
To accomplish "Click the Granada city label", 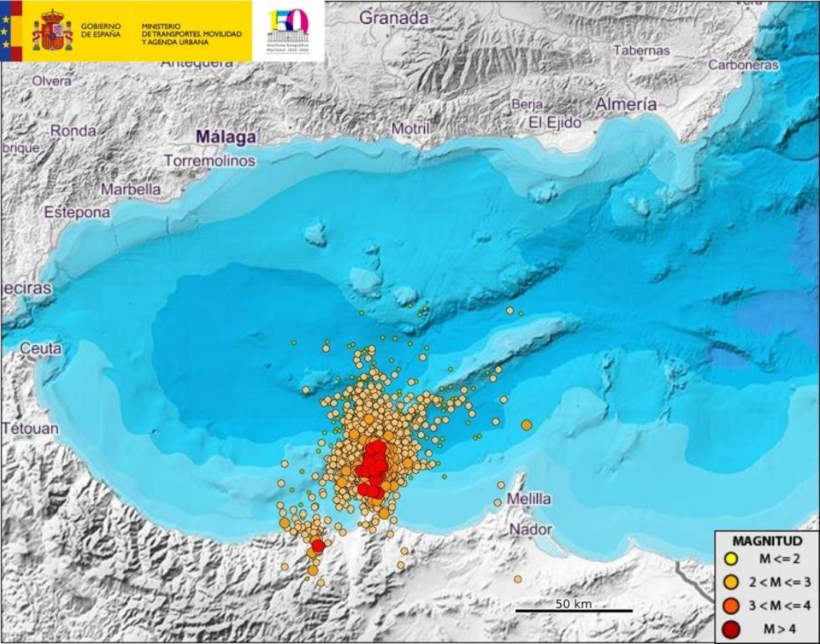I will 394,17.
